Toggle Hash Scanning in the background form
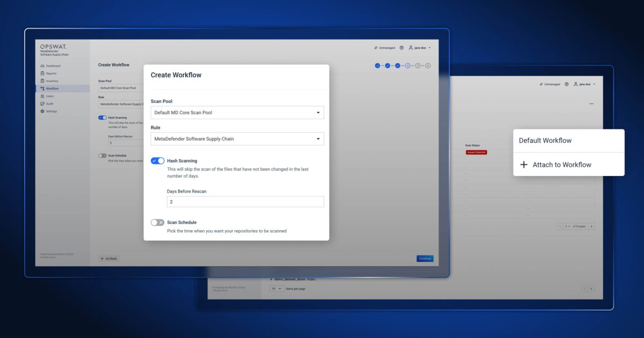644x338 pixels. pyautogui.click(x=102, y=117)
